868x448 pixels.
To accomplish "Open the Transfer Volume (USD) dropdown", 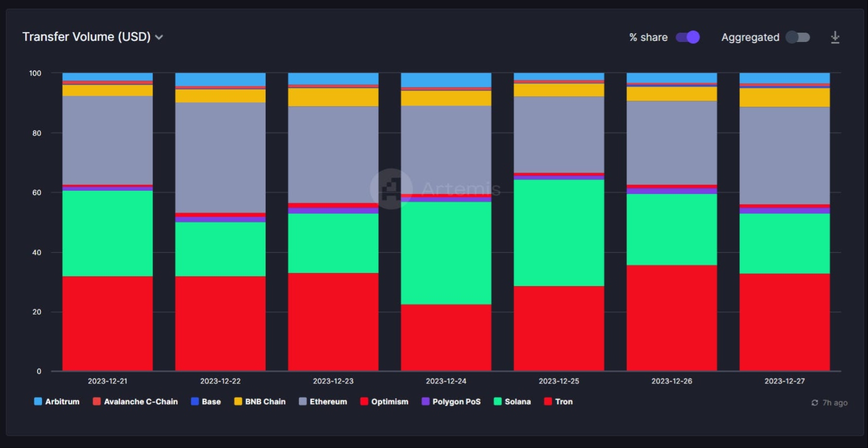I will (87, 37).
